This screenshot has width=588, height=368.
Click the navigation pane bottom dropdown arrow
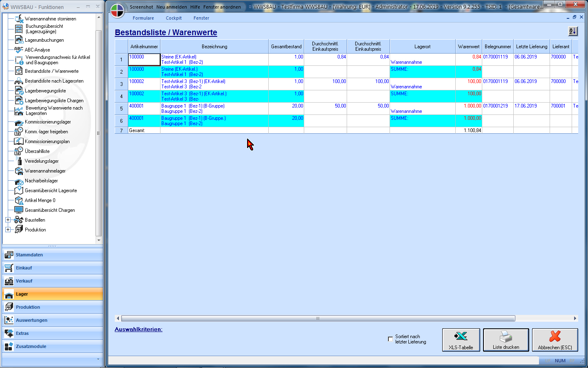98,359
